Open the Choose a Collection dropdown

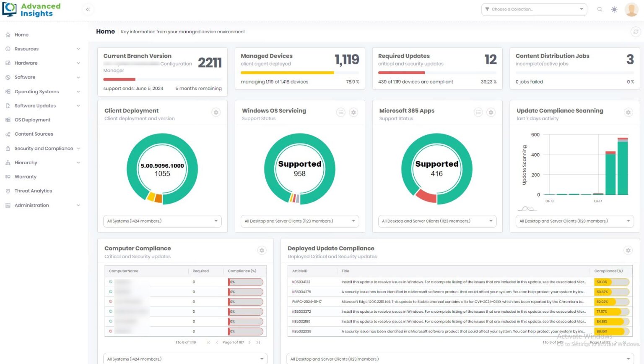coord(534,9)
